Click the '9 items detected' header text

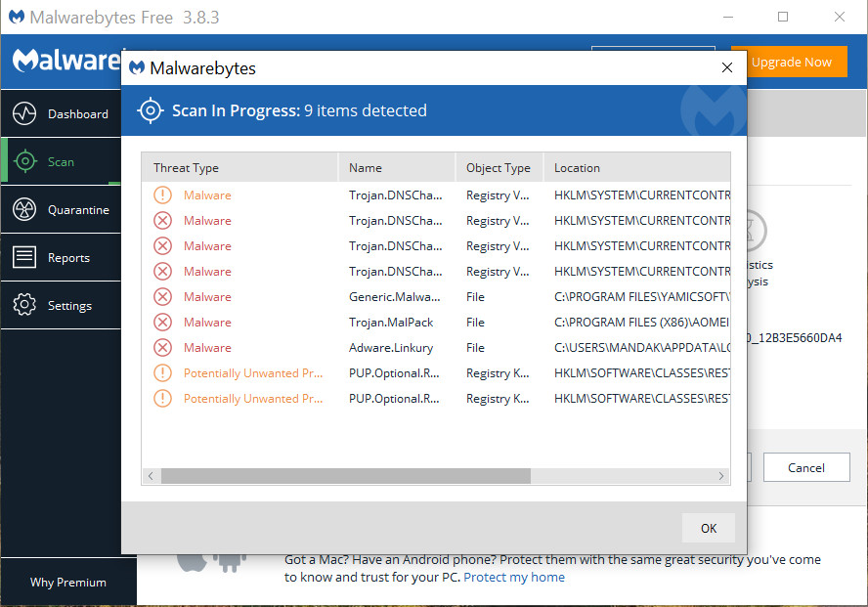366,110
